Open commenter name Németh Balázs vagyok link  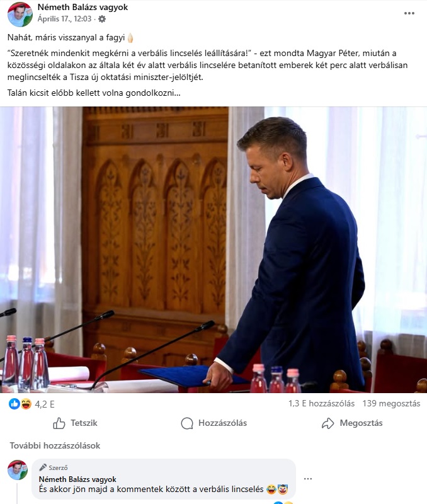click(x=77, y=479)
